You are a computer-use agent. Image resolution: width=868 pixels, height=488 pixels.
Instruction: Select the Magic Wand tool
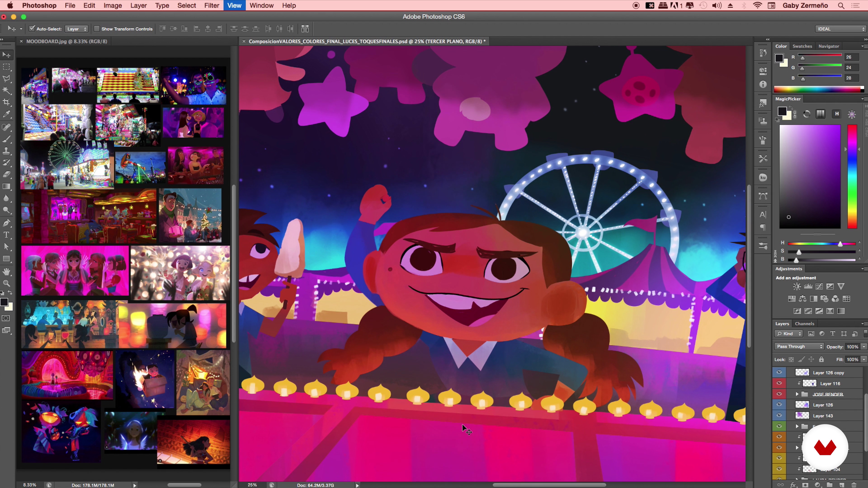[6, 90]
